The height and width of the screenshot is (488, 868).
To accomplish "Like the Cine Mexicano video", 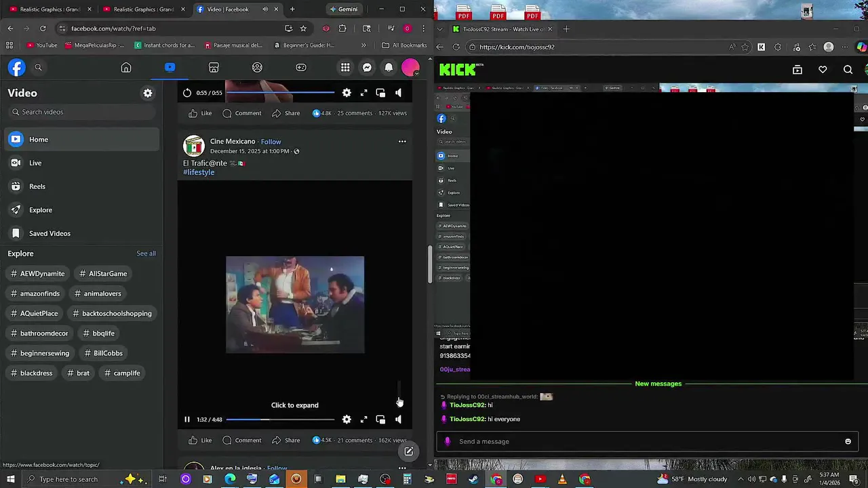I will [200, 441].
